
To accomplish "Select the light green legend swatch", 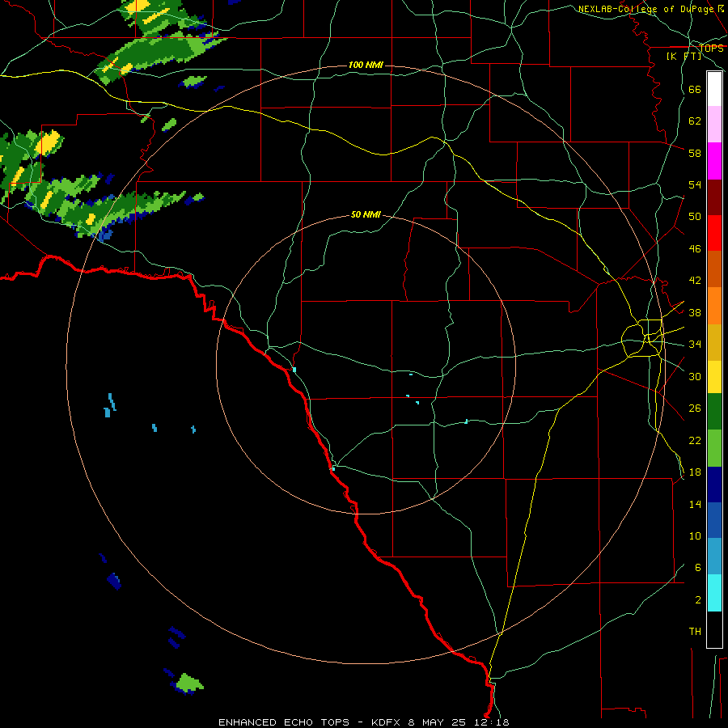I will (x=714, y=448).
